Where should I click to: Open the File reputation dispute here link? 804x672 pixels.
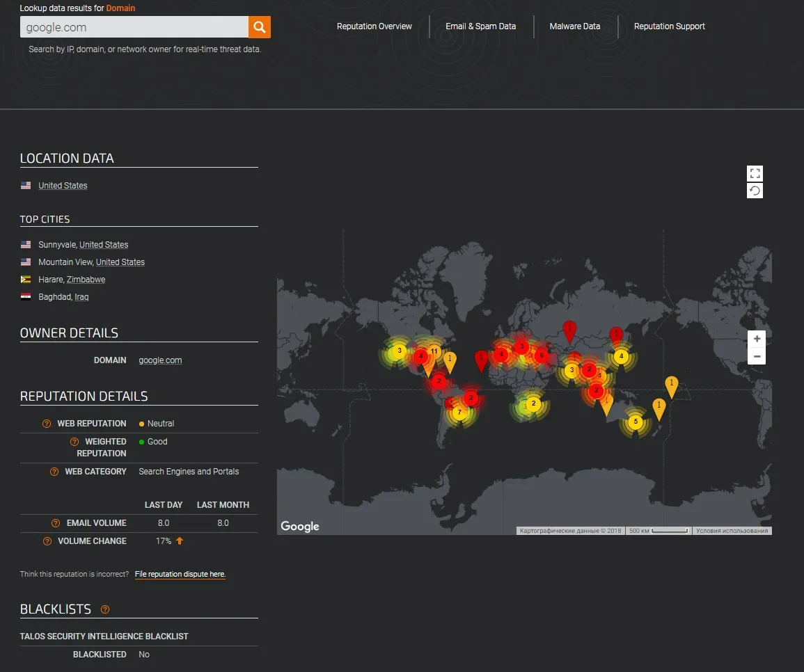pos(180,575)
